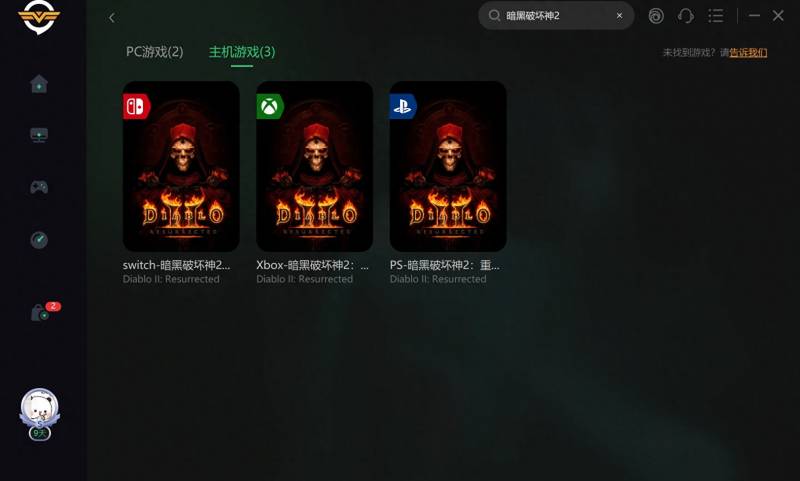Open the Xbox-暗黑破坏神2 game cover
This screenshot has height=481, width=800.
[314, 166]
